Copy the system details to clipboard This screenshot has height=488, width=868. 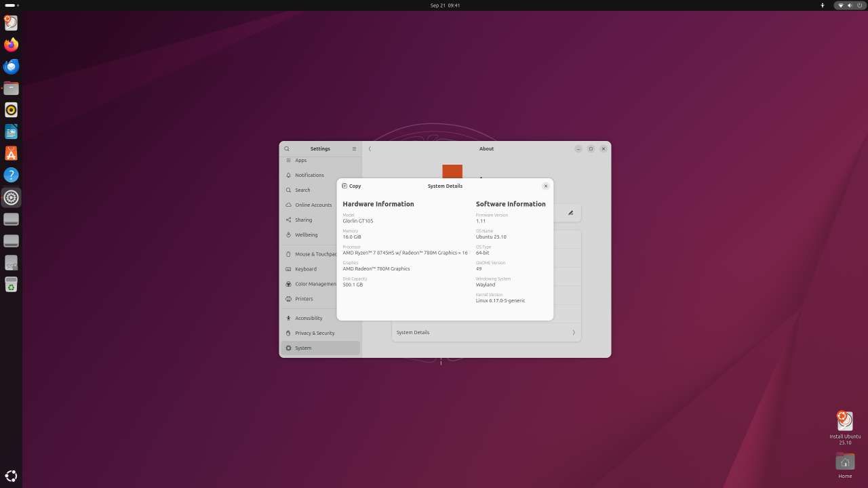(x=351, y=186)
